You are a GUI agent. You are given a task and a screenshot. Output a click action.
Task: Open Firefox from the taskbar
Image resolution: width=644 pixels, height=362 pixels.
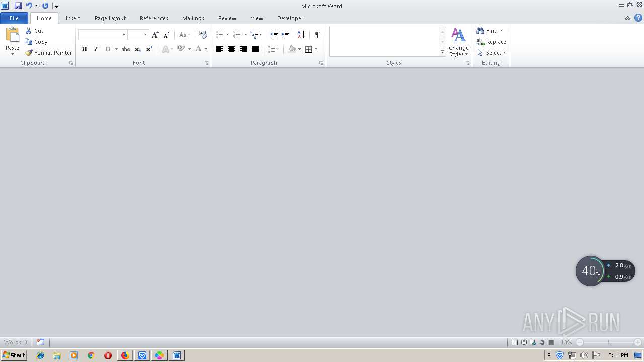click(125, 355)
